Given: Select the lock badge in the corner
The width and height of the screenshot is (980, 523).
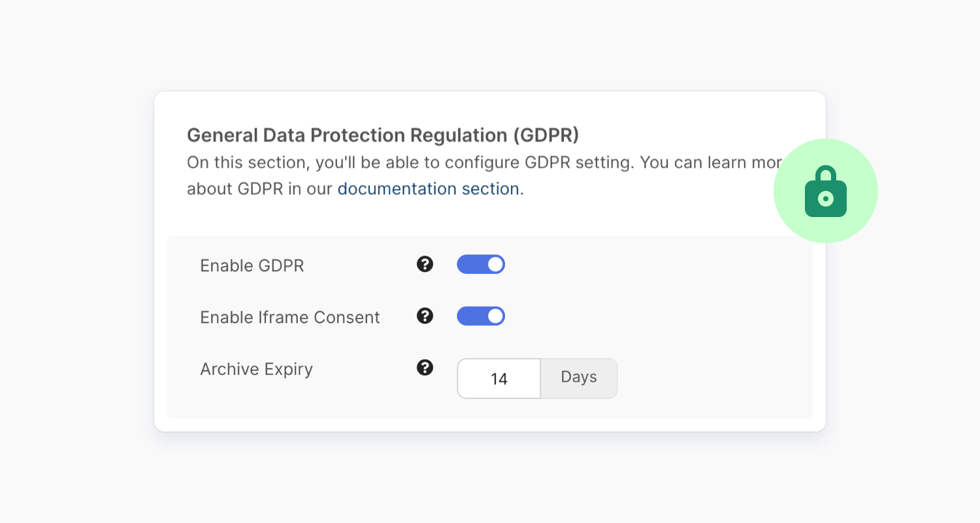Looking at the screenshot, I should pyautogui.click(x=825, y=190).
